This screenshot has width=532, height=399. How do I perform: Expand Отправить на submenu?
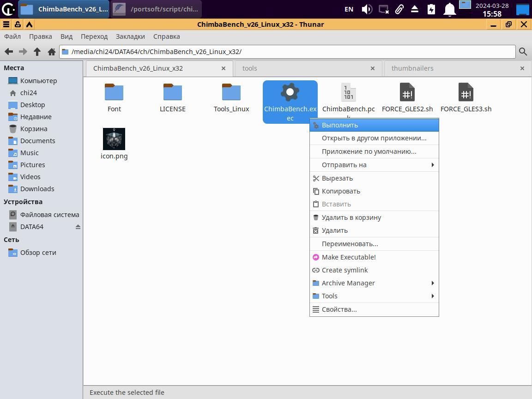374,165
